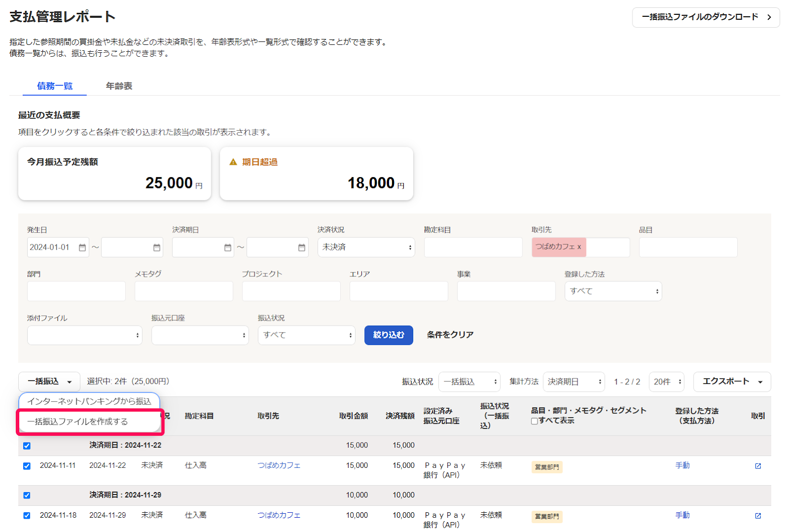Click 未依頼 status in 2024-11-11 row
This screenshot has height=532, width=790.
tap(491, 465)
